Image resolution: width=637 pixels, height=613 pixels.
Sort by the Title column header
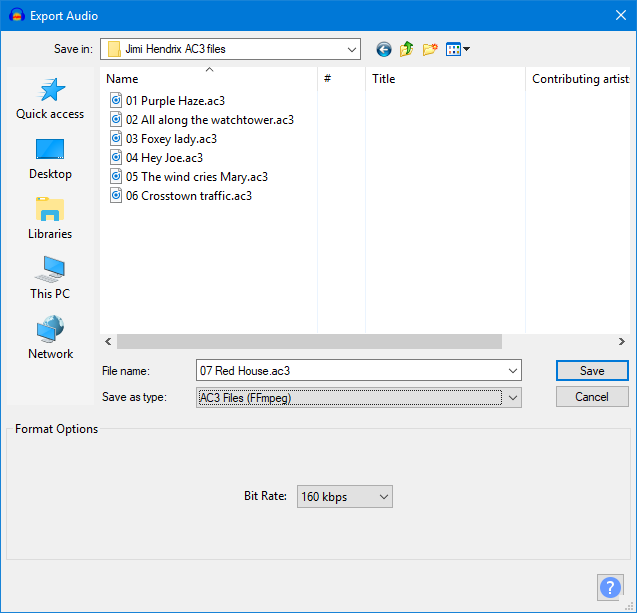click(x=445, y=78)
